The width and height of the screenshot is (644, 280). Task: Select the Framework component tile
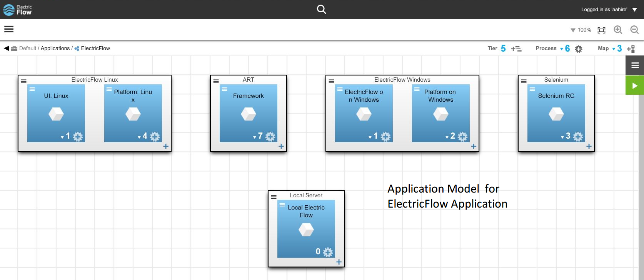tap(249, 113)
